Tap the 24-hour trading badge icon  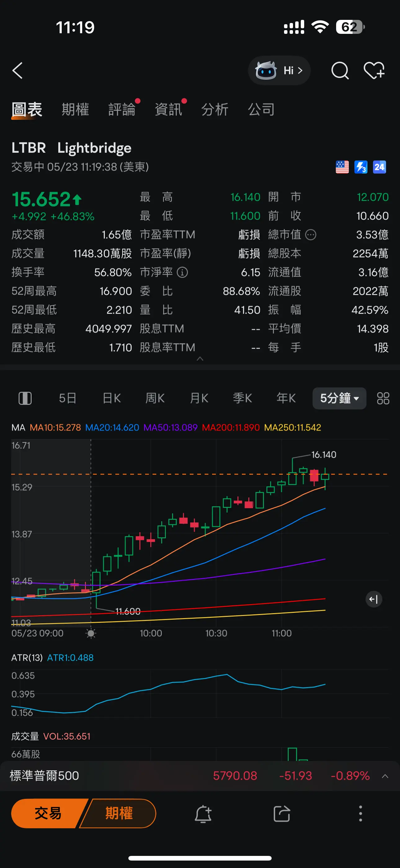[380, 167]
